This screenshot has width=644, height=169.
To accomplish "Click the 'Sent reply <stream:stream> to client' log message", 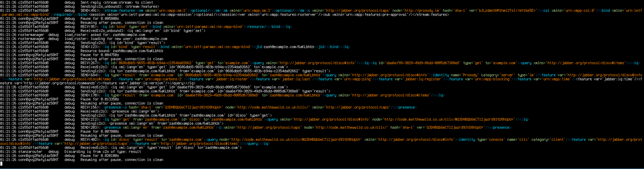I will pos(117,2).
